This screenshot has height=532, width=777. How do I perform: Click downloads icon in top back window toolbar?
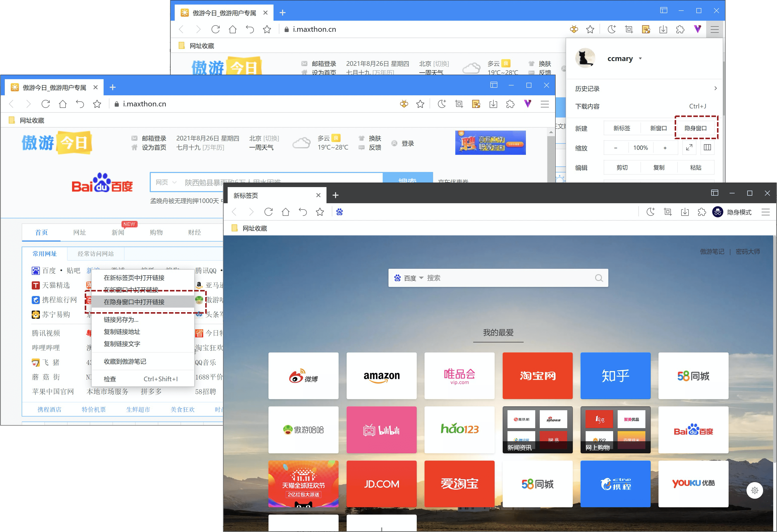(663, 29)
